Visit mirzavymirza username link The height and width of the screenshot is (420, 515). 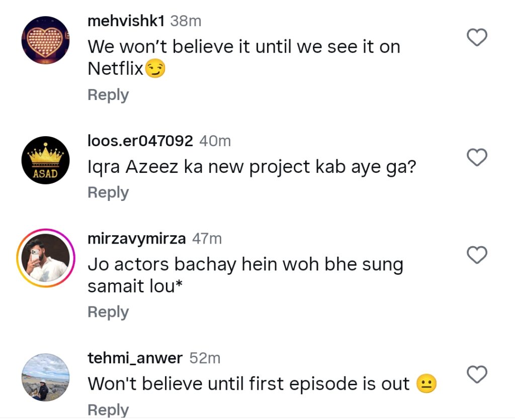pyautogui.click(x=137, y=239)
